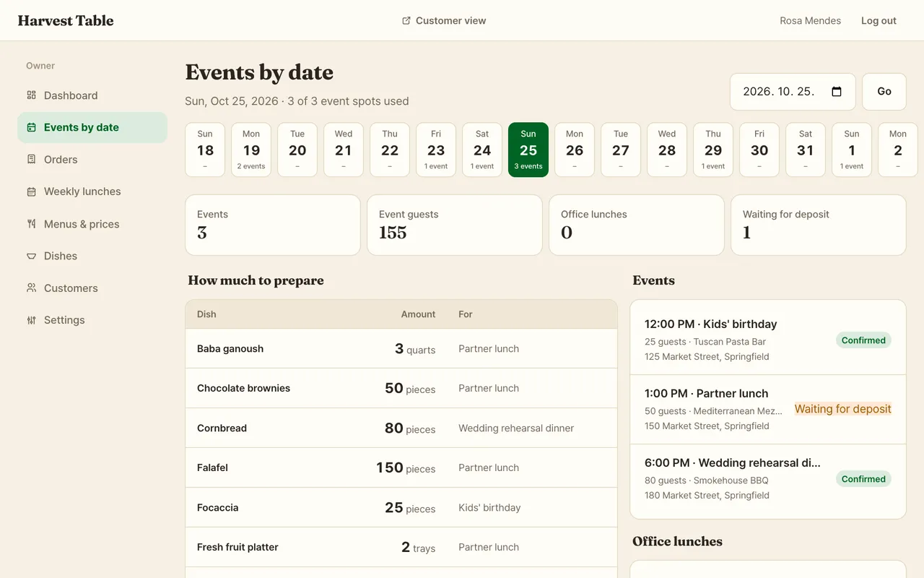Select Sun 18 in the date strip
Viewport: 924px width, 578px height.
tap(205, 150)
